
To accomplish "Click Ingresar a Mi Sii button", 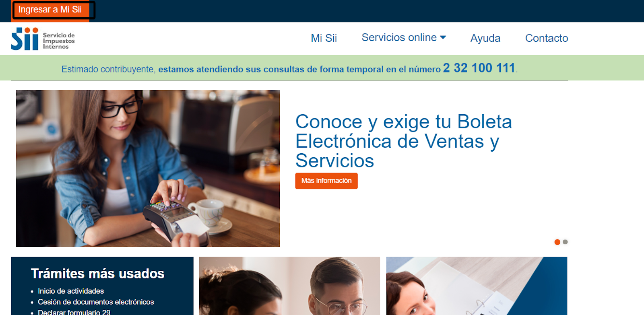I will point(50,10).
